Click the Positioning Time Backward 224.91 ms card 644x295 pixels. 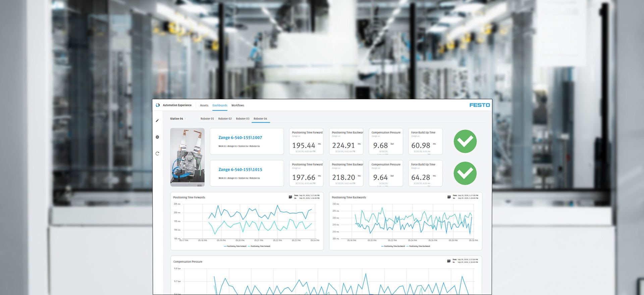(x=346, y=141)
